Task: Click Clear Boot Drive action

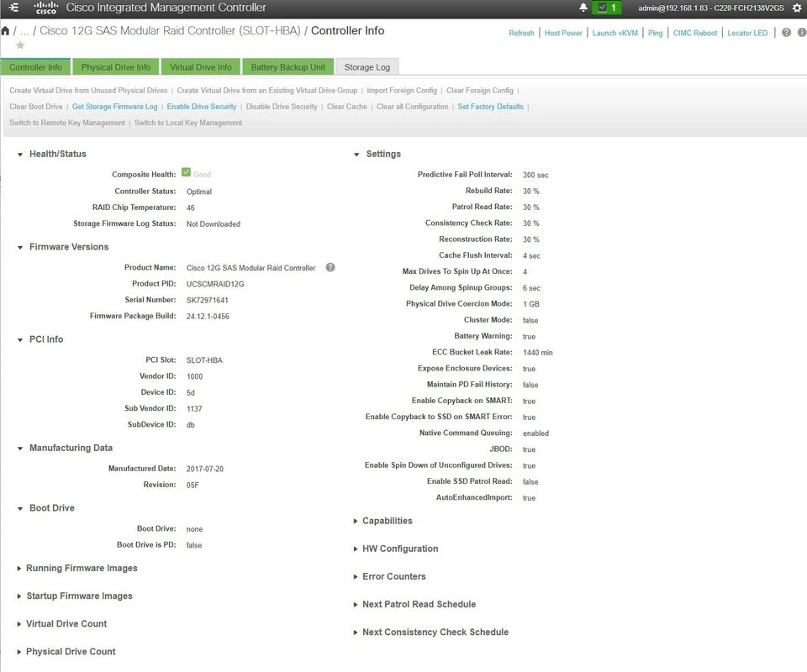Action: (36, 107)
